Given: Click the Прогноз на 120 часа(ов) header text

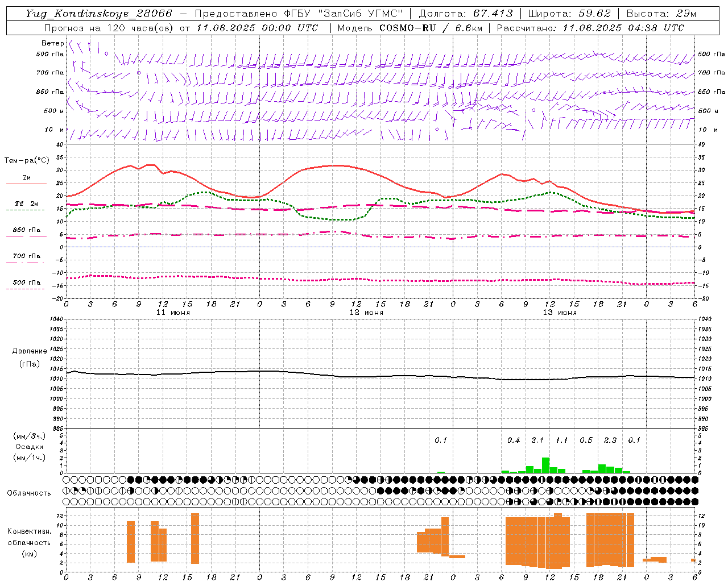Looking at the screenshot, I should click(x=109, y=28).
